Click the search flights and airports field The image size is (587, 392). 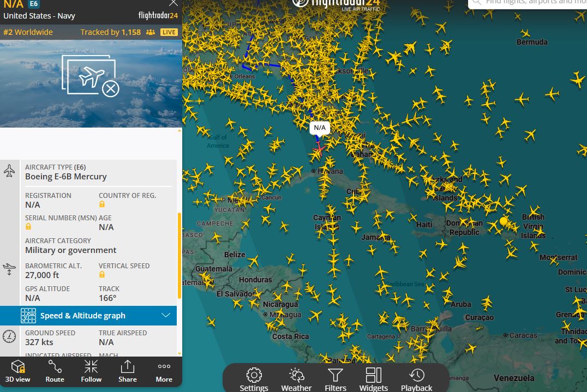point(529,3)
